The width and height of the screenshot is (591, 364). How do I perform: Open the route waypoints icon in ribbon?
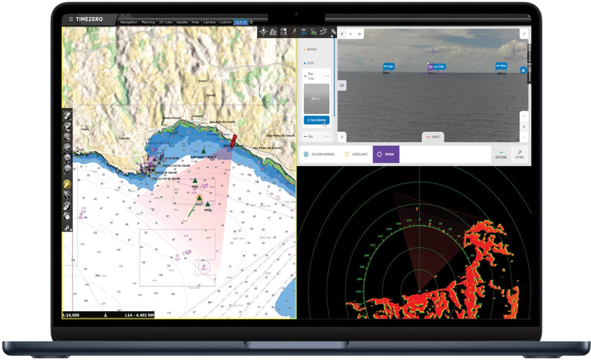click(x=324, y=32)
